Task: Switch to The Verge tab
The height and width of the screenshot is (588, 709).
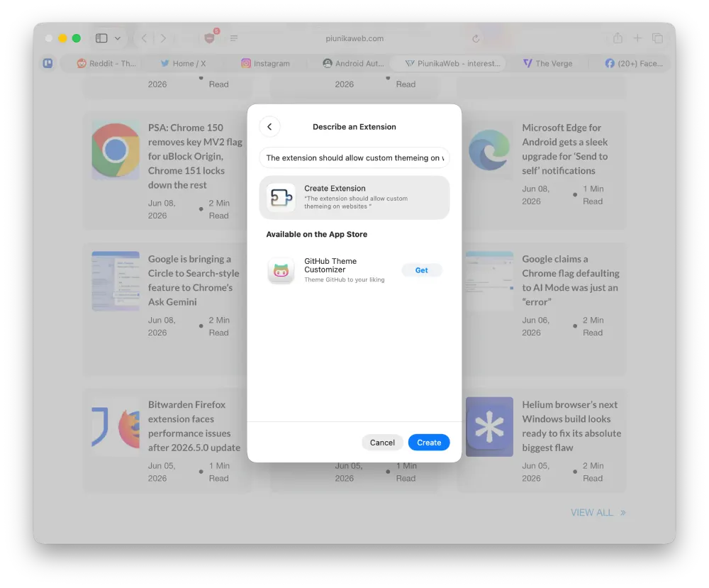Action: (x=547, y=63)
